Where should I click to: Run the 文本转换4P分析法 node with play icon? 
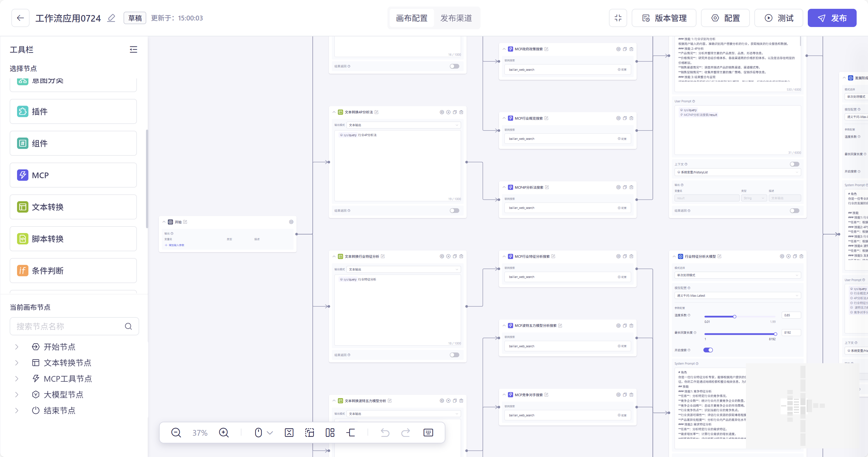click(448, 112)
